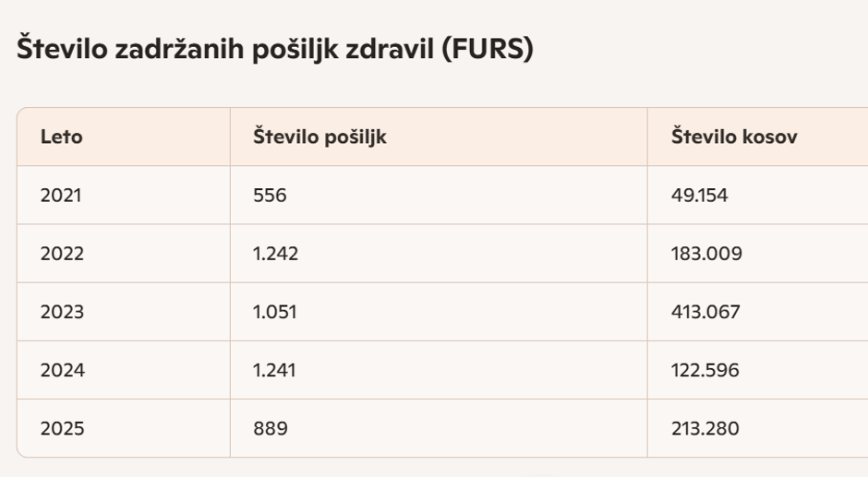Click the shipments value 1.242
This screenshot has width=868, height=477.
276,254
